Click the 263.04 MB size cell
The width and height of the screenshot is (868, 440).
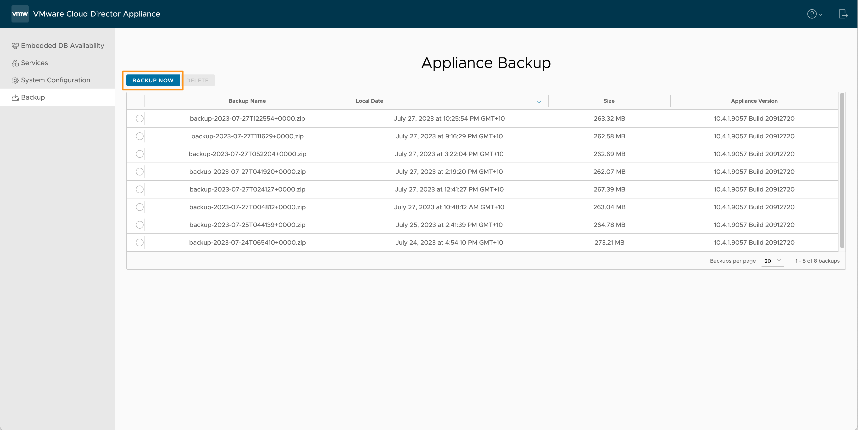[x=609, y=207]
